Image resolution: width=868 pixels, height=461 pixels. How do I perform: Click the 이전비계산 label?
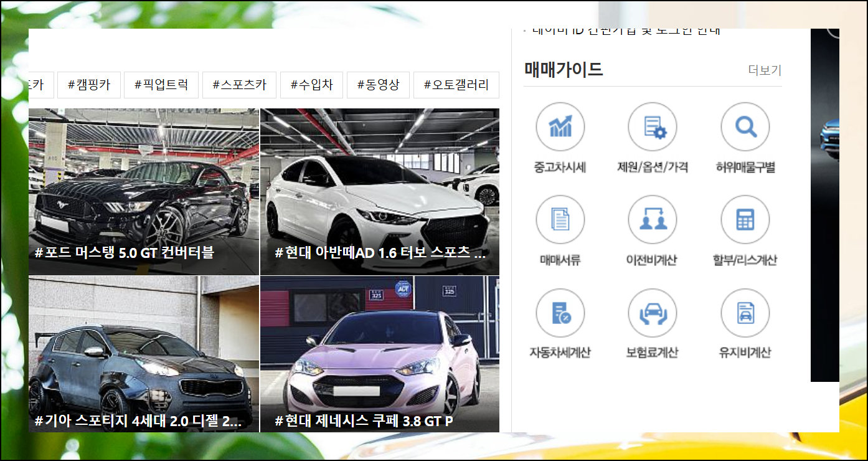653,260
